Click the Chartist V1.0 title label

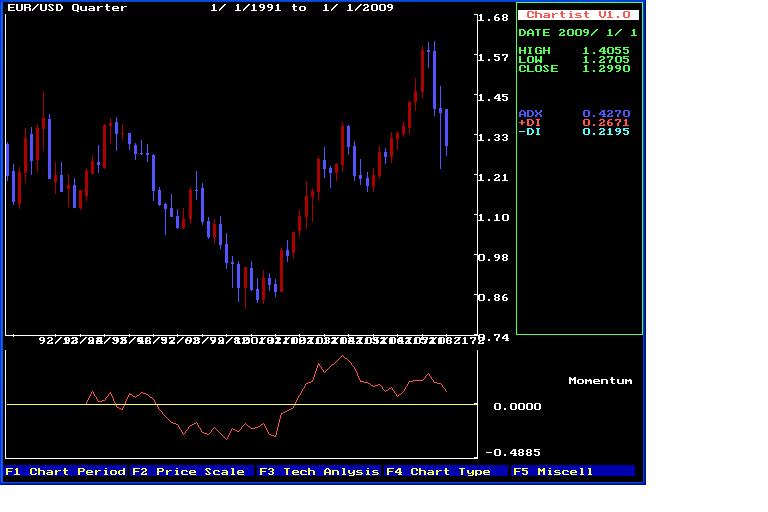coord(578,15)
